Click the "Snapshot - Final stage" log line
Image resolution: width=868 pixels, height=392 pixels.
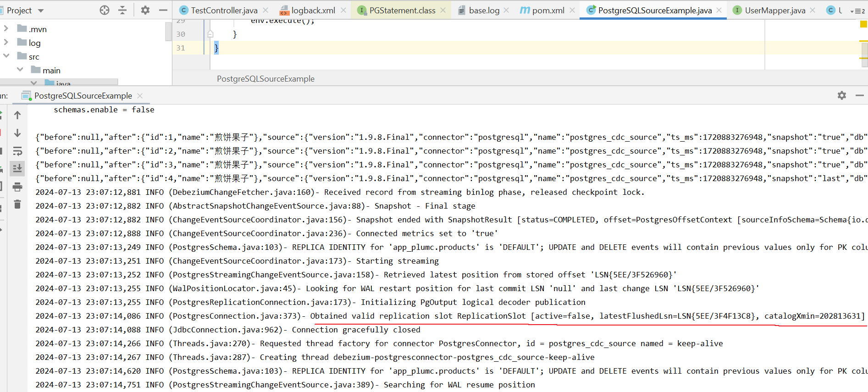click(x=255, y=206)
